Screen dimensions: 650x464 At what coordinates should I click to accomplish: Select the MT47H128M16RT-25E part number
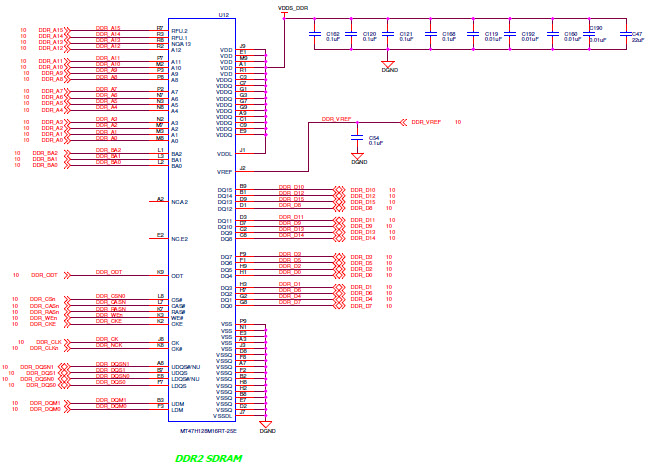(208, 431)
